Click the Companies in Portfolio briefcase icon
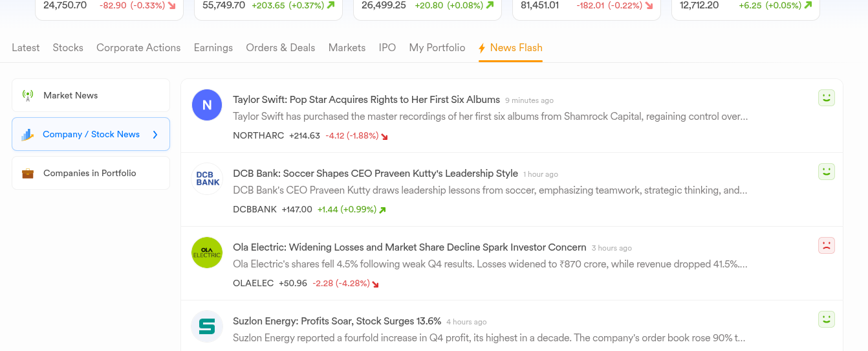The width and height of the screenshot is (868, 351). tap(27, 174)
